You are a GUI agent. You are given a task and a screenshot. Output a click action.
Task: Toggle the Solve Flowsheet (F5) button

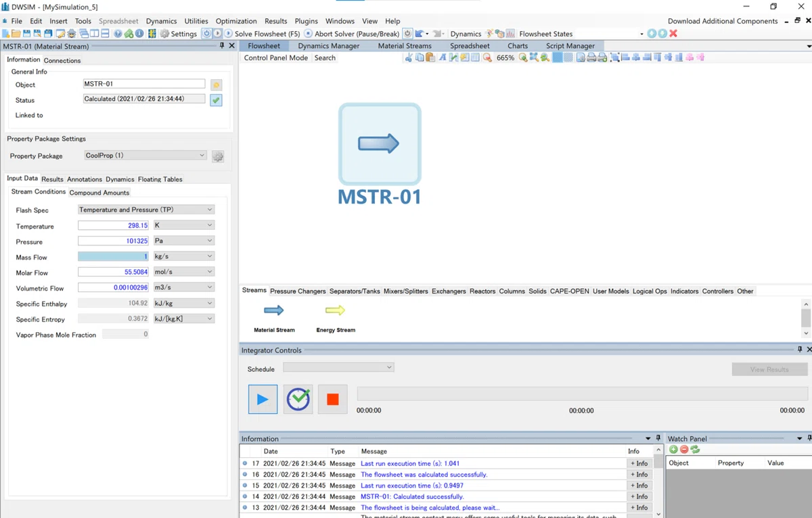coord(263,34)
